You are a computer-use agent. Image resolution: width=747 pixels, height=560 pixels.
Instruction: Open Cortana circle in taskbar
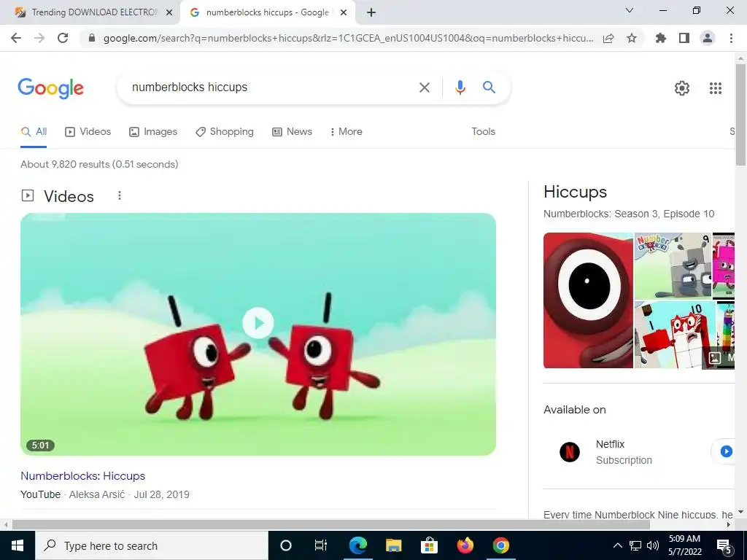pyautogui.click(x=285, y=545)
